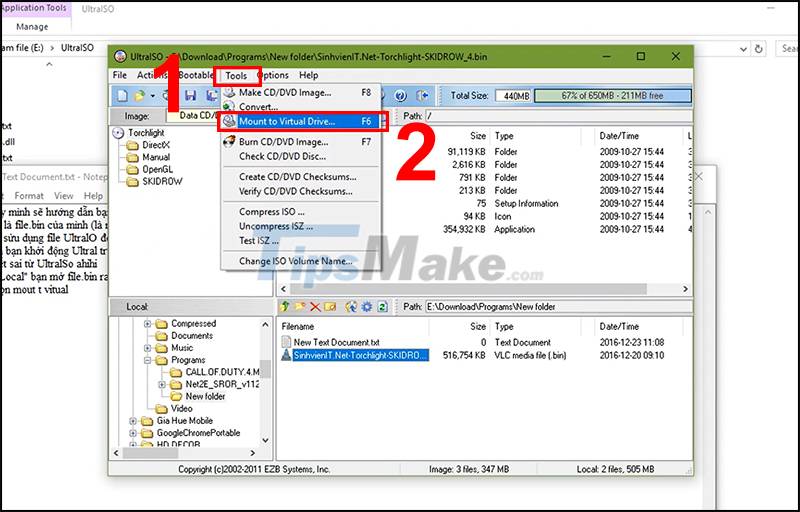
Task: Click the New Text Document.txt file icon
Action: pos(286,342)
